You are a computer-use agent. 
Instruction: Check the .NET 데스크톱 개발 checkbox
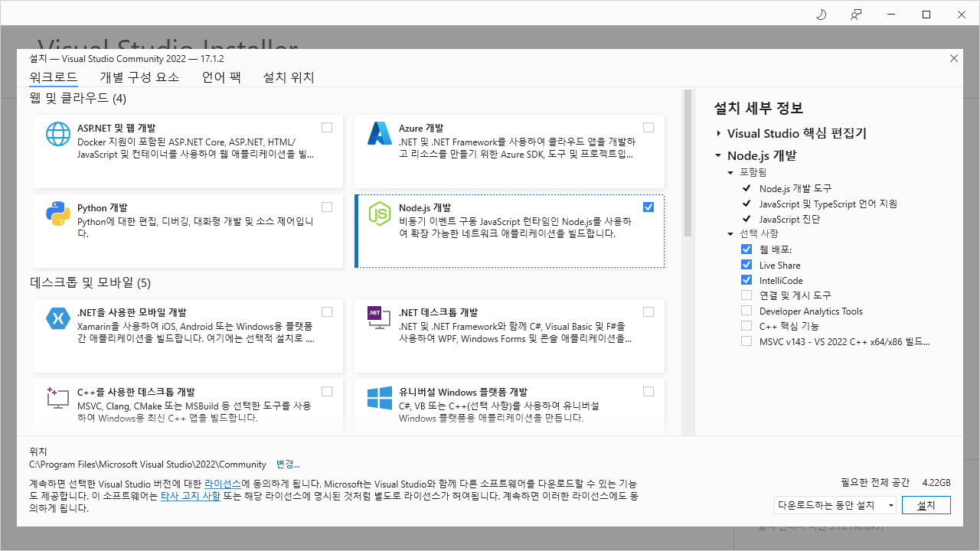click(648, 311)
